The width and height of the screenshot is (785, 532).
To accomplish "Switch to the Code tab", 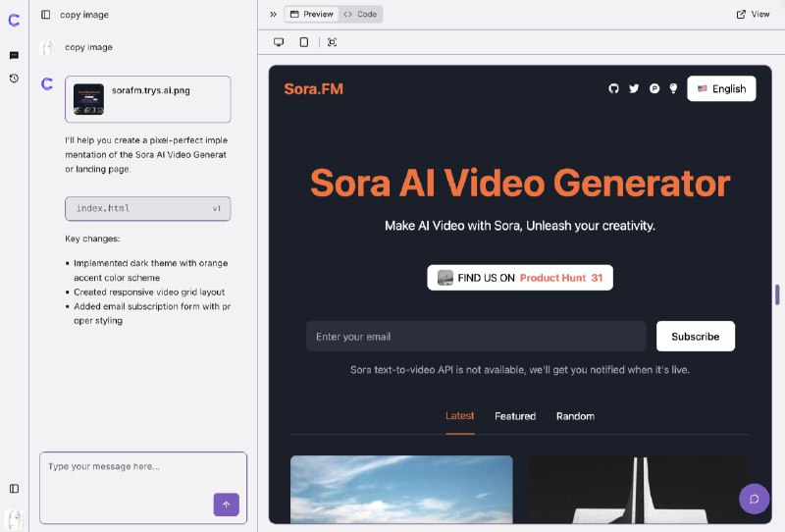I will [360, 14].
